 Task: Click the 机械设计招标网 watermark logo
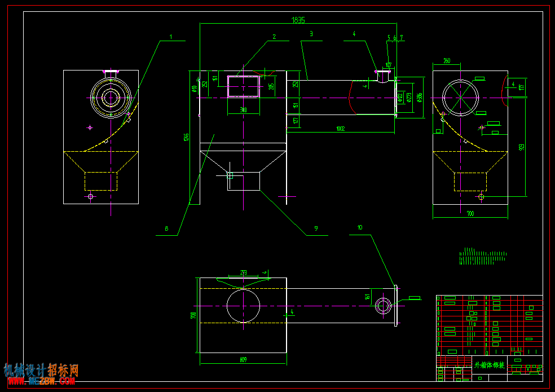(41, 371)
